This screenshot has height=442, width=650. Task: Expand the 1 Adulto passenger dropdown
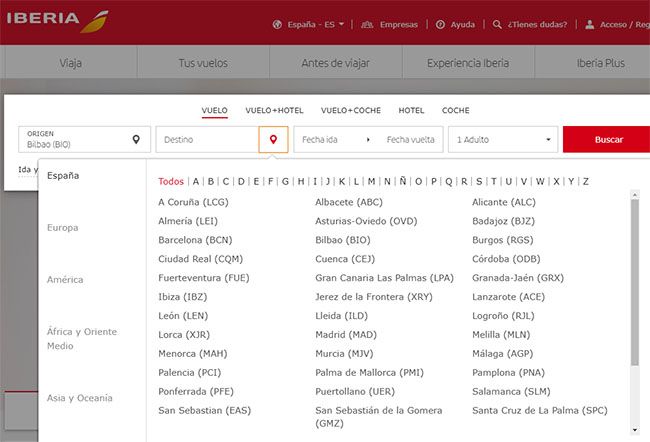coord(504,140)
